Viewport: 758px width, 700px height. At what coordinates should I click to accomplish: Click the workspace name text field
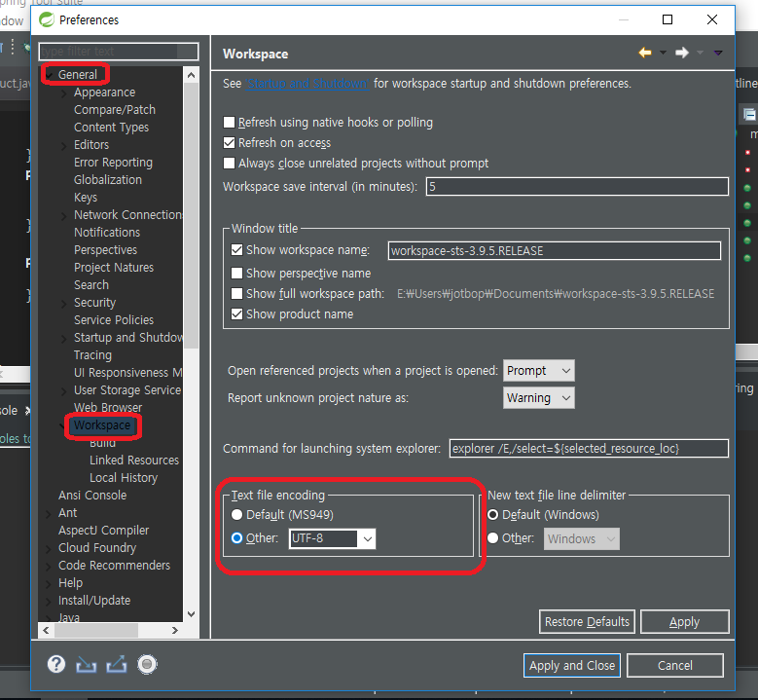coord(555,250)
